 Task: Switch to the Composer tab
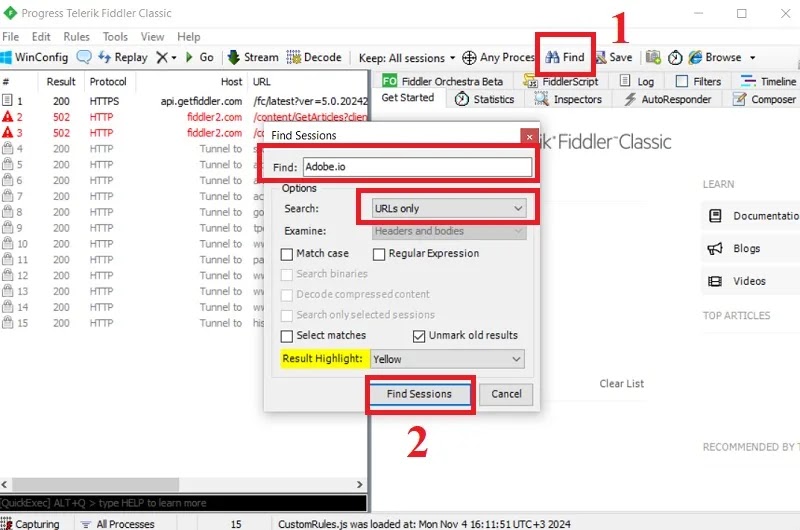pyautogui.click(x=764, y=99)
